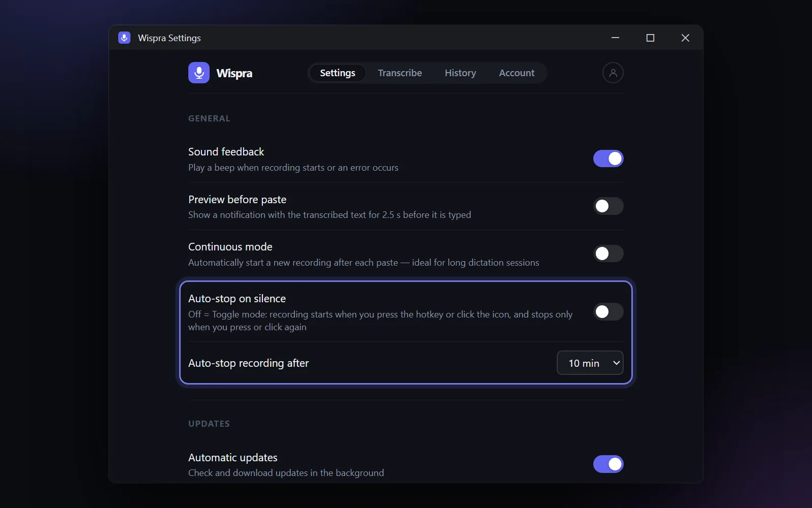Minimize the Wispra Settings window
Screen dimensions: 812x508
(x=615, y=38)
